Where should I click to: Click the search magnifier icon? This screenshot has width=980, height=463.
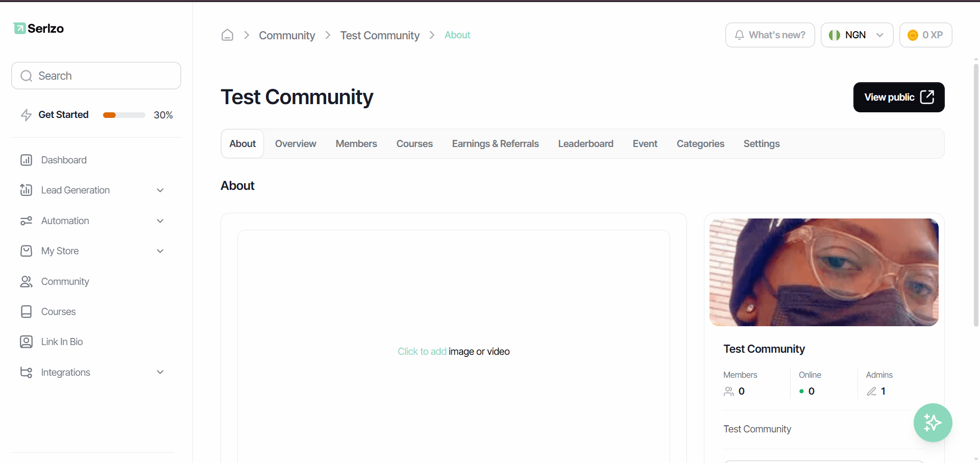point(27,76)
